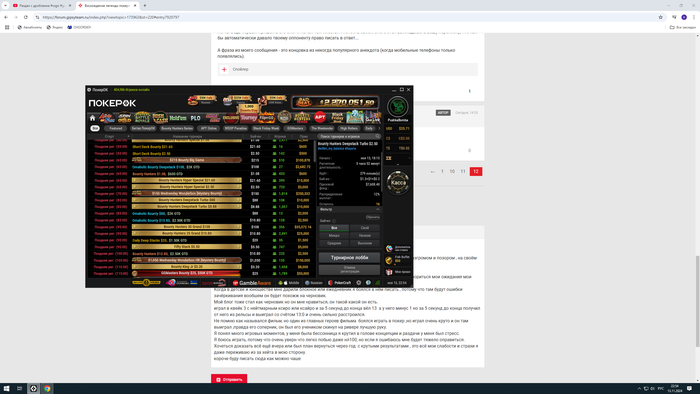Click the GambleAware footer logo
700x394 pixels.
click(x=252, y=283)
